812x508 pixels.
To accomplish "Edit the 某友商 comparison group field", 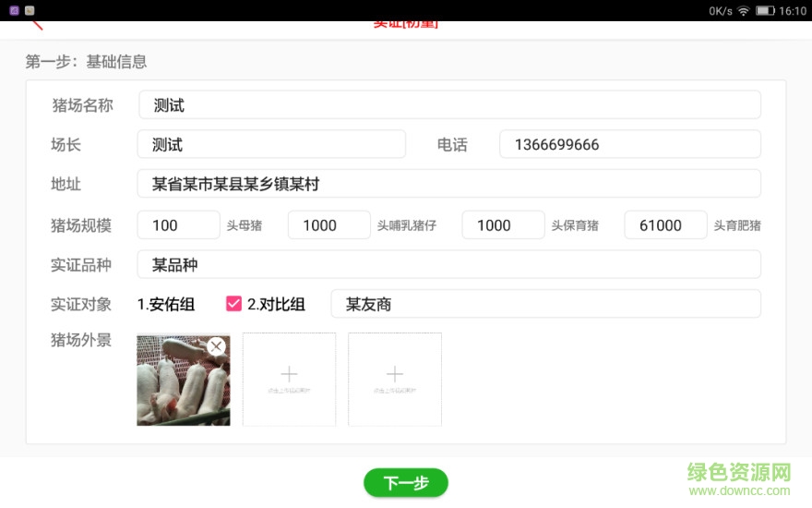I will [x=546, y=304].
